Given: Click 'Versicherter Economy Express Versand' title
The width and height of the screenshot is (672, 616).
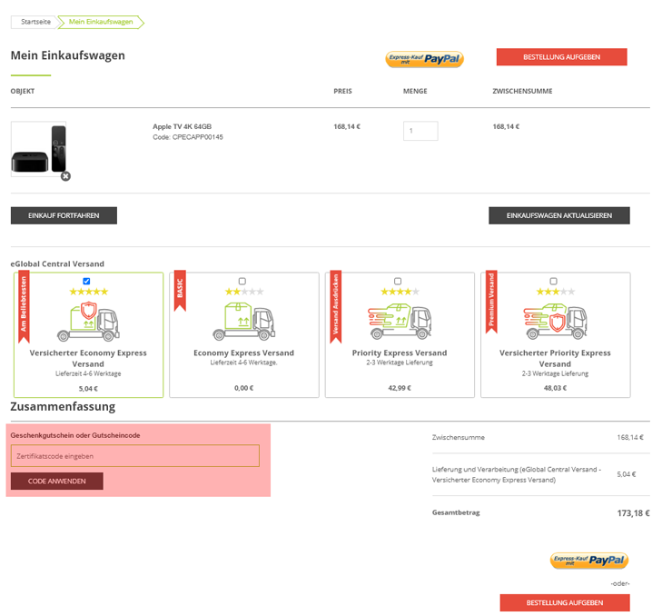Looking at the screenshot, I should pos(88,358).
